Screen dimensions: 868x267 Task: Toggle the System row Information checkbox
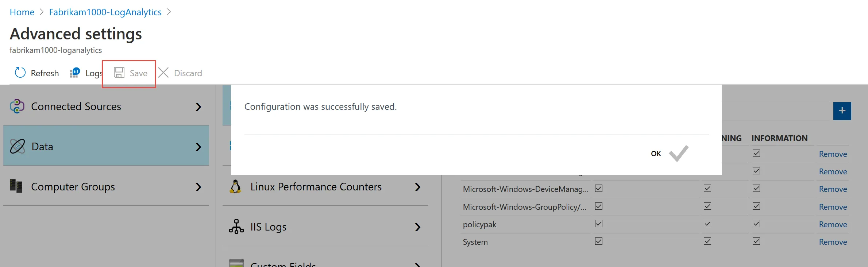pyautogui.click(x=756, y=241)
